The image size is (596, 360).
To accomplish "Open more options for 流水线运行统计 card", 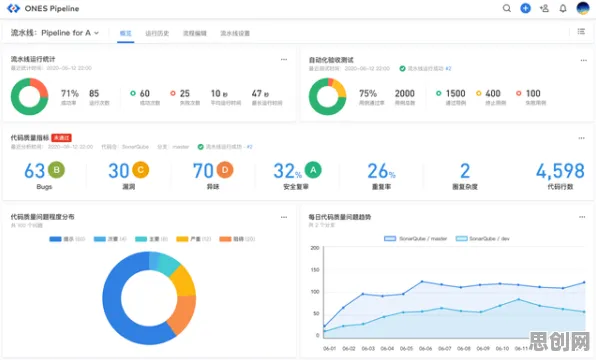I will (284, 59).
